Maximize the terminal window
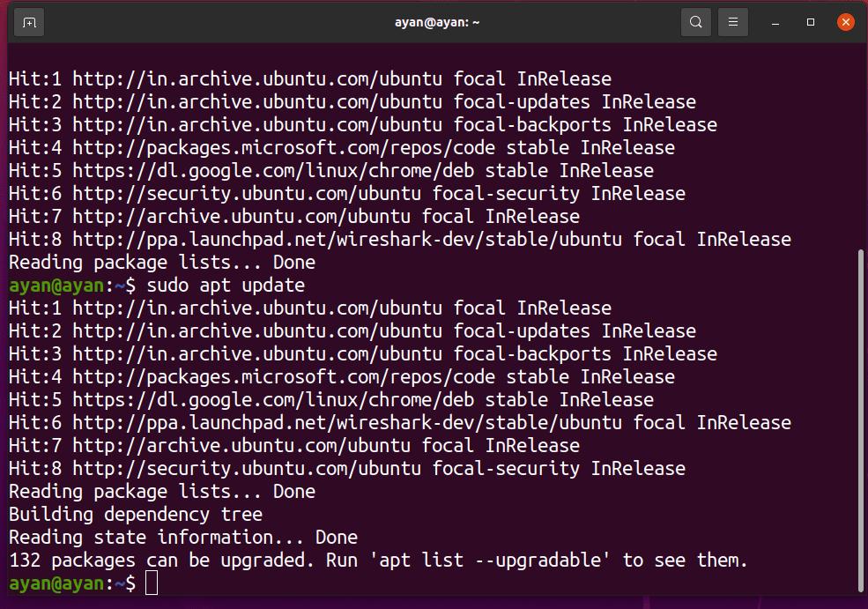 [811, 22]
